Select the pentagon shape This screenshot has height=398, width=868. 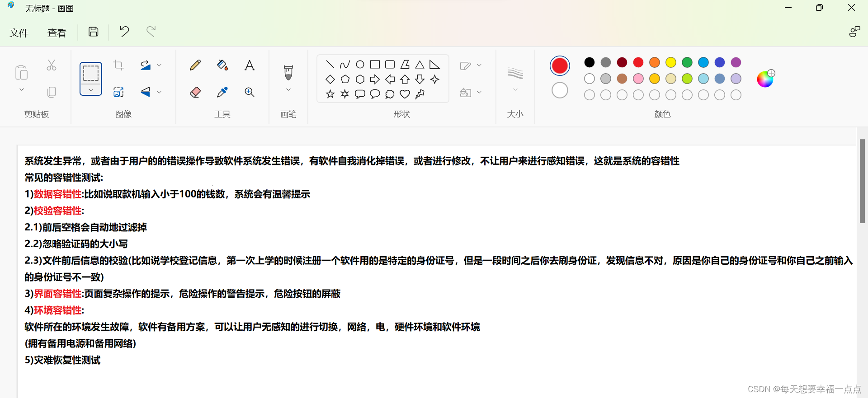click(345, 80)
